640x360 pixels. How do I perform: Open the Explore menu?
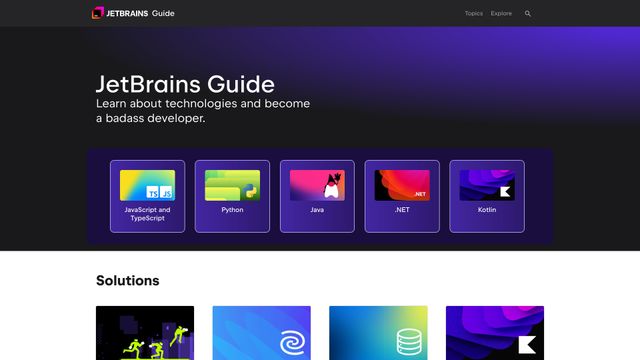click(x=501, y=13)
